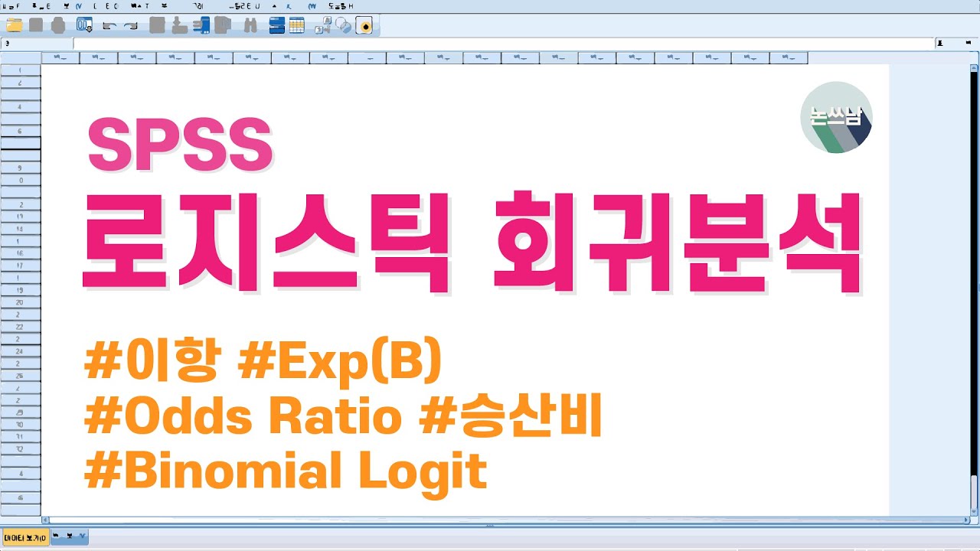
Task: Save the dataset using the disk icon
Action: click(x=35, y=25)
